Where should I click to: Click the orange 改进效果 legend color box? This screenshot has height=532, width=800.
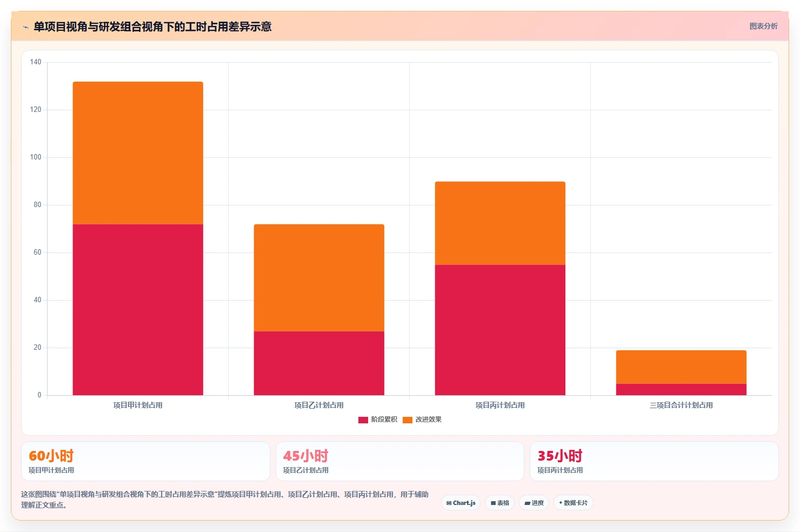[x=408, y=420]
